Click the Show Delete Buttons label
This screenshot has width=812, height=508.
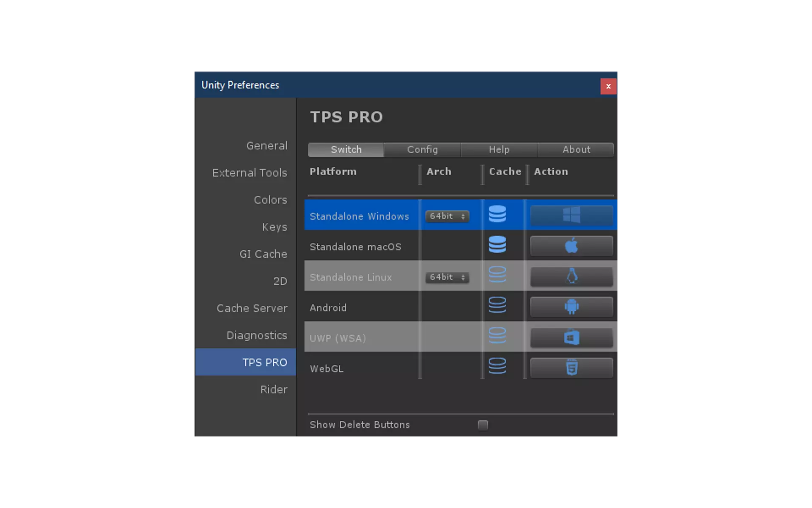(x=360, y=425)
